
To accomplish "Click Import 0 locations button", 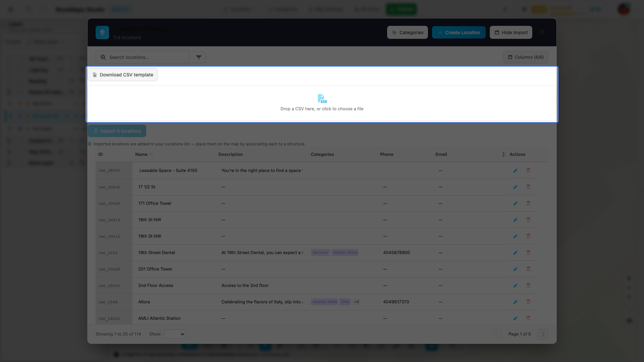I will (x=117, y=131).
